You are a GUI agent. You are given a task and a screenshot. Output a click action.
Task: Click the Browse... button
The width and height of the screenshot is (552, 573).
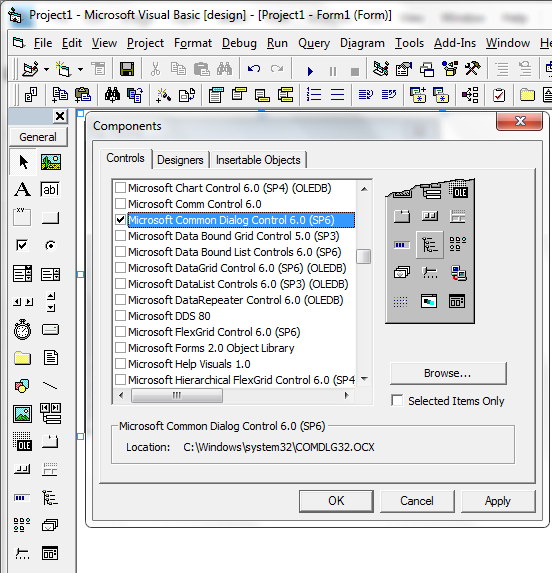(x=448, y=373)
